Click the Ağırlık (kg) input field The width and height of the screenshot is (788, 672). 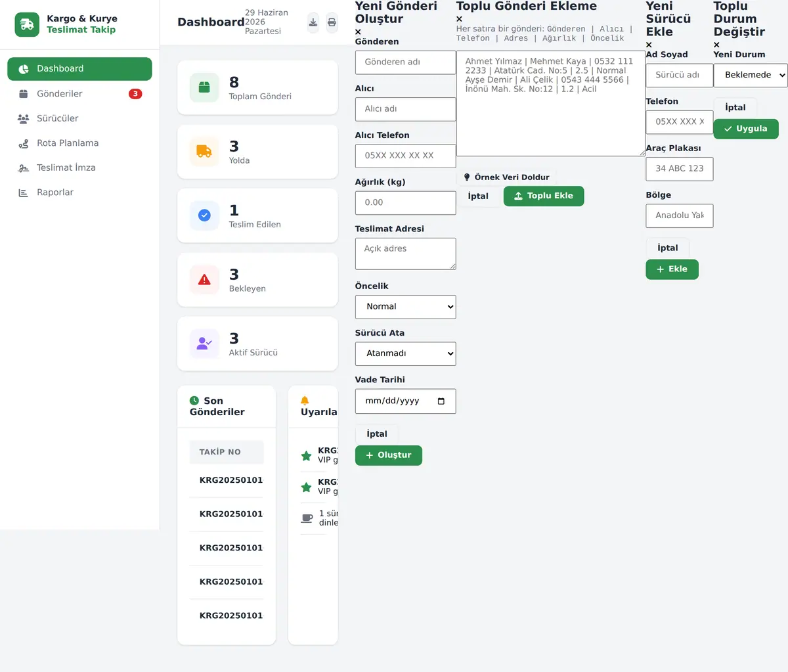405,203
